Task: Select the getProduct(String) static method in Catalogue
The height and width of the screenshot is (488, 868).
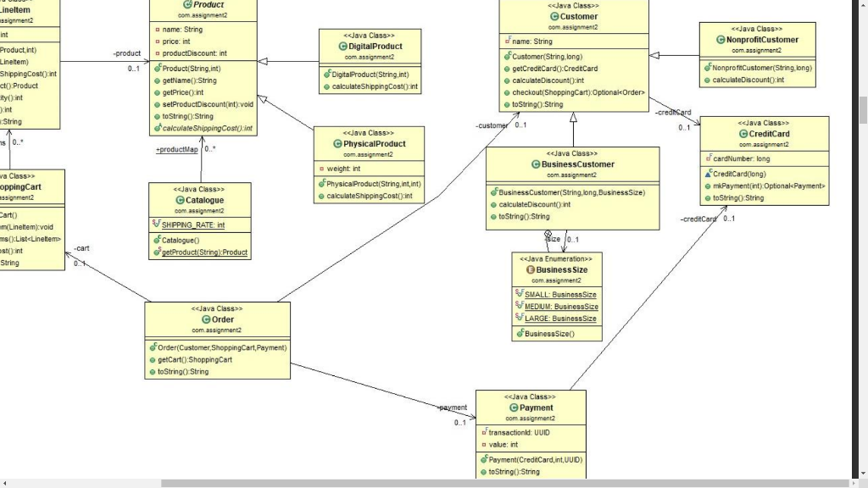Action: (203, 251)
